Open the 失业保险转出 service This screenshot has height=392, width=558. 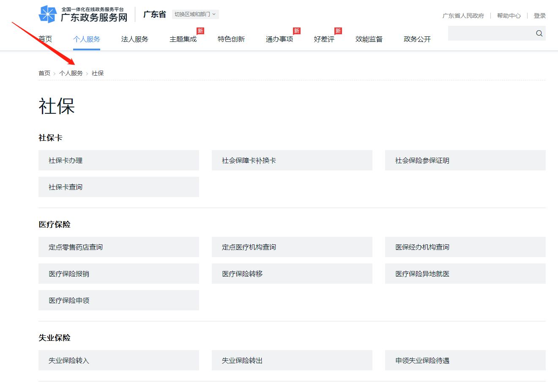(292, 360)
